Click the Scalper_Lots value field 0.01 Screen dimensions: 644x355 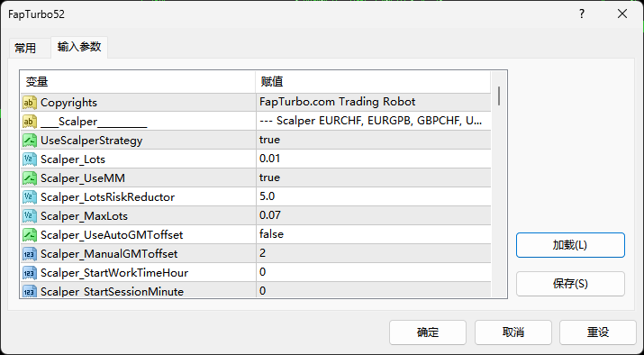point(373,159)
